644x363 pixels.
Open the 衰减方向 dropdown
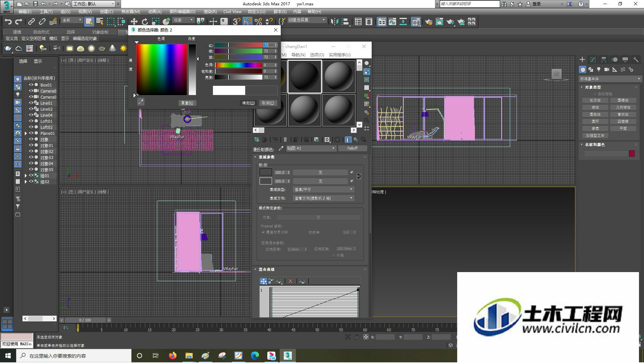click(323, 198)
